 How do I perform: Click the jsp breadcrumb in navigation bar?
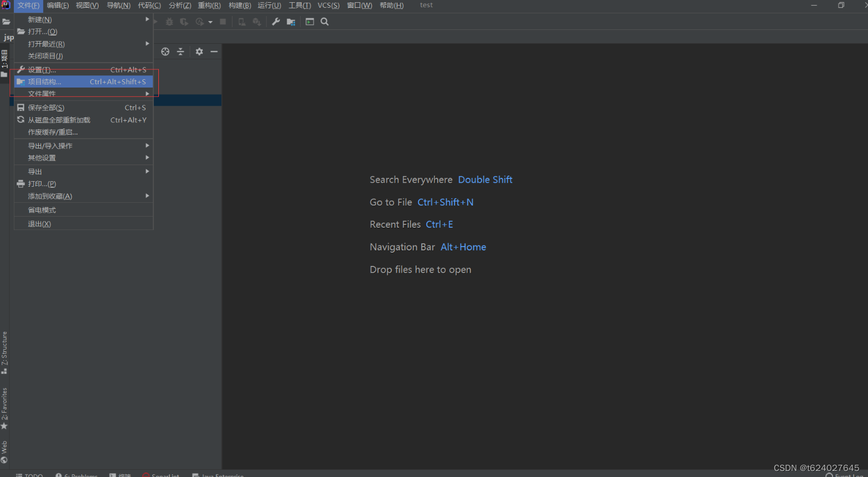[9, 37]
